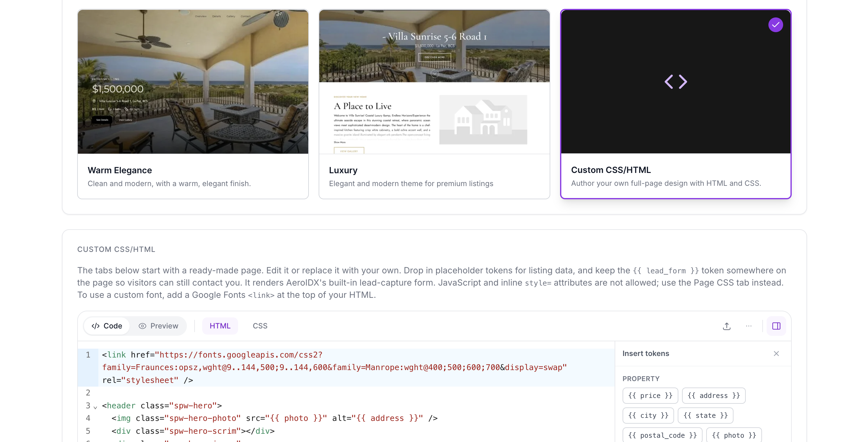This screenshot has height=442, width=868.
Task: Insert the {{ price }} token
Action: click(x=650, y=395)
